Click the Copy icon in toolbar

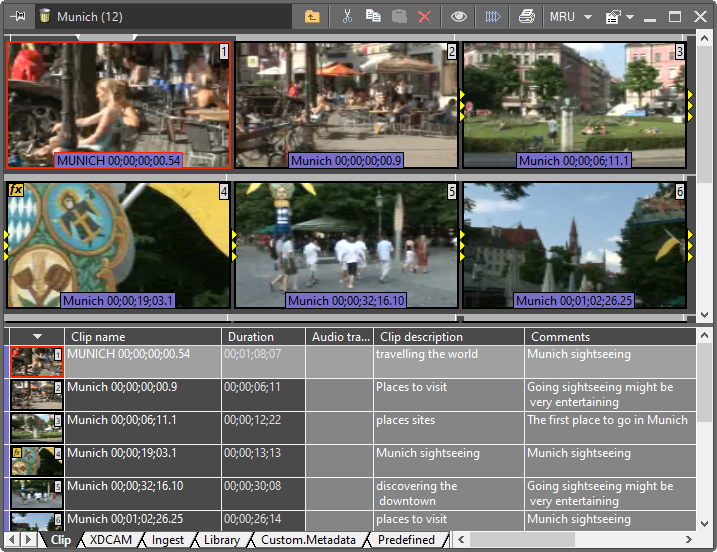tap(373, 16)
